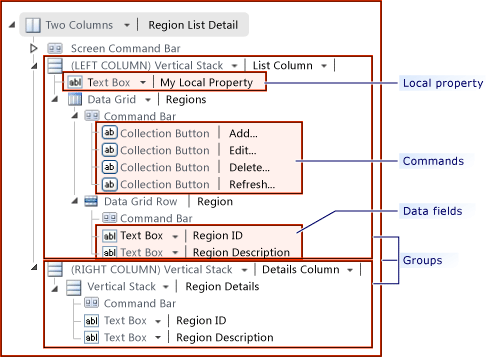The image size is (486, 361).
Task: Expand the Screen Command Bar node
Action: [33, 49]
